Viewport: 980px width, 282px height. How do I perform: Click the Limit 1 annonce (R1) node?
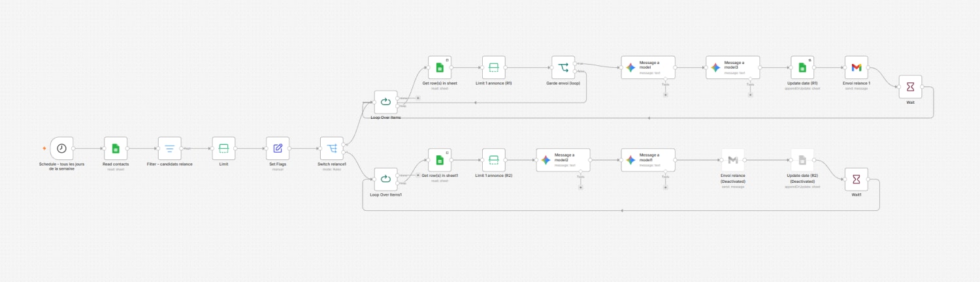pos(494,67)
